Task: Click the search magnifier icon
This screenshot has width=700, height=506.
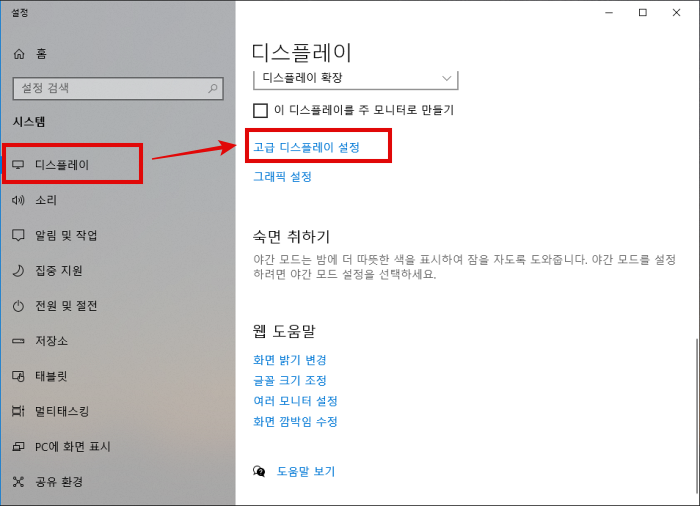Action: [213, 88]
